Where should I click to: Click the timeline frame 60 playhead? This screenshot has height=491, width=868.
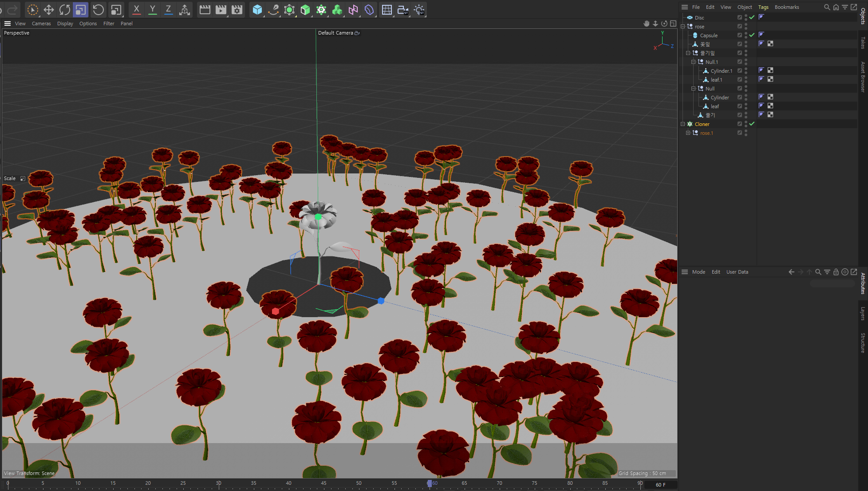tap(430, 483)
